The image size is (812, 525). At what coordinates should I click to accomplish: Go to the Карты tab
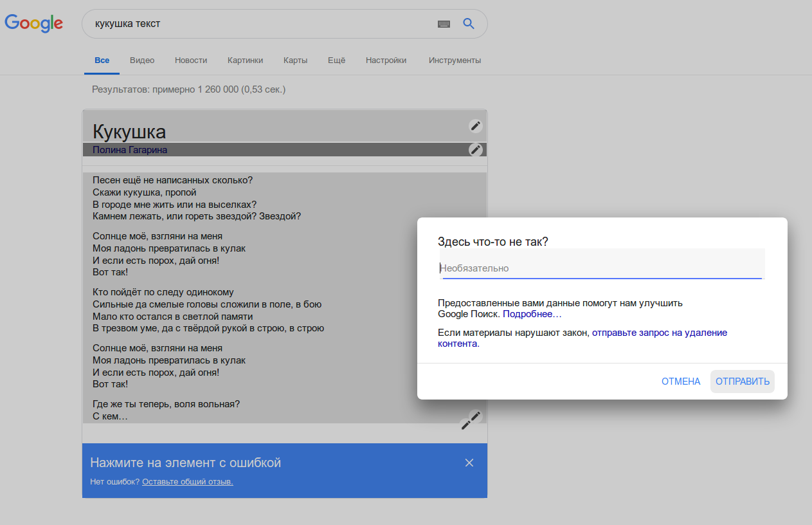coord(295,60)
